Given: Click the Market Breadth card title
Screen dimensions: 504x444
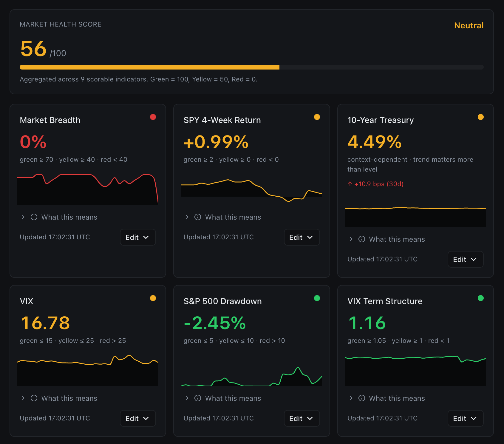Looking at the screenshot, I should pos(50,120).
